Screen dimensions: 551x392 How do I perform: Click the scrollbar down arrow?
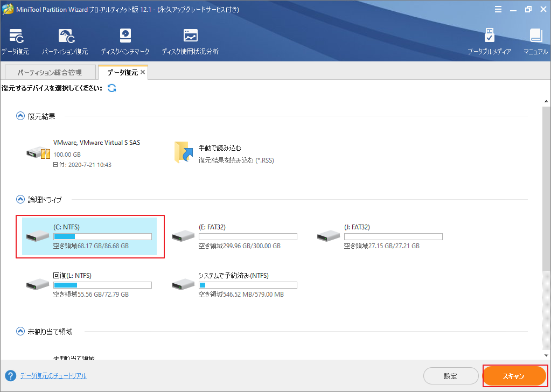(546, 355)
